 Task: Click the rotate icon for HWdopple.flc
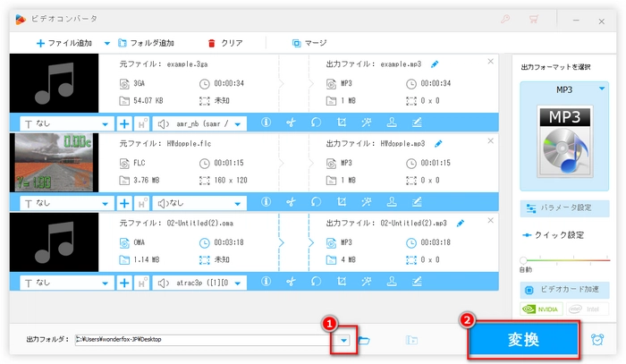tap(316, 203)
